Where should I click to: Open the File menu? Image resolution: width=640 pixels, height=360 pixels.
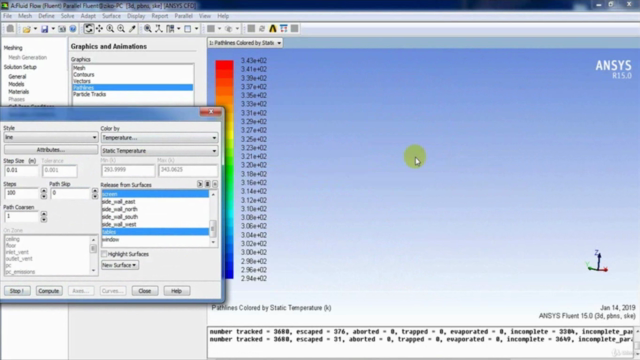point(7,16)
